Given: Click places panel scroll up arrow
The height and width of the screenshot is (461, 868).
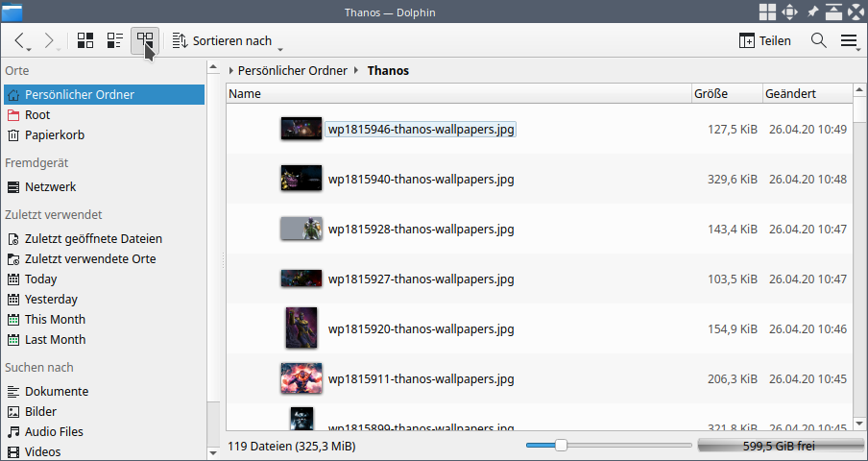Looking at the screenshot, I should 213,67.
